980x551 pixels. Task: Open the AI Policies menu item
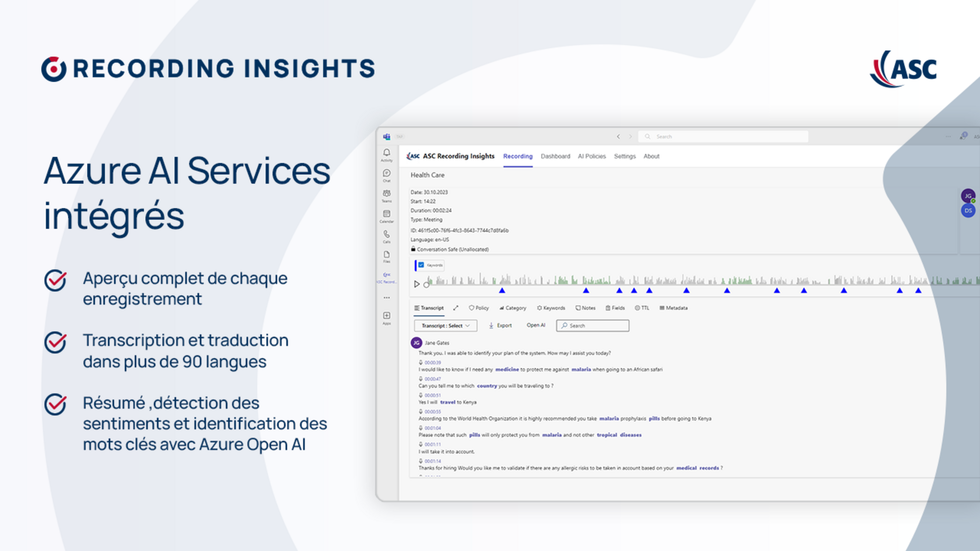(592, 156)
